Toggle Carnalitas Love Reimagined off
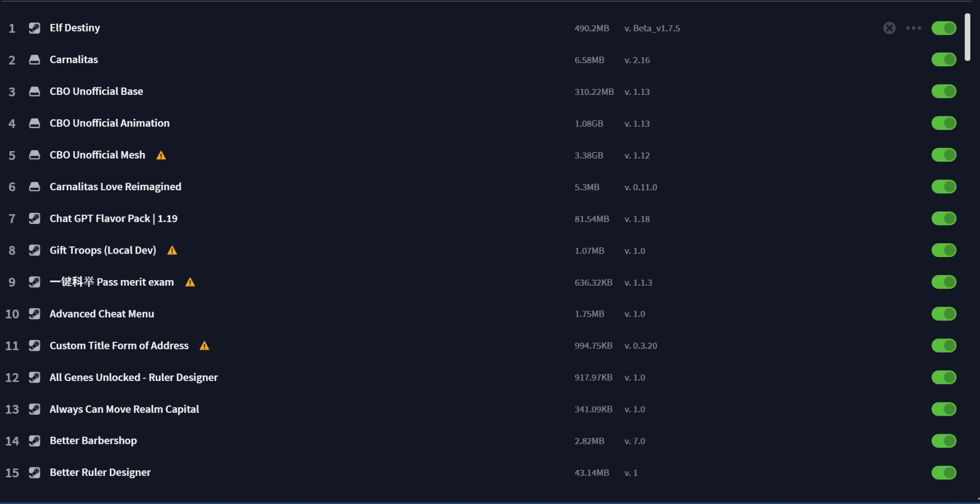 pos(944,187)
